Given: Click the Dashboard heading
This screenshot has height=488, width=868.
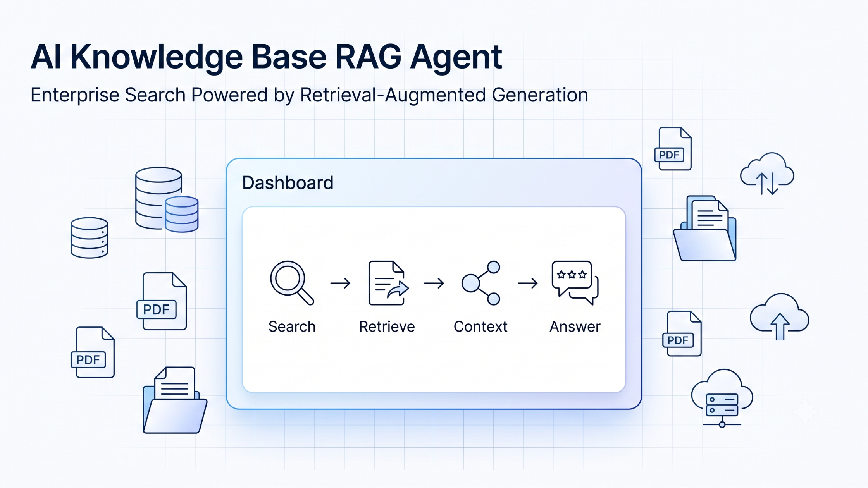Looking at the screenshot, I should pyautogui.click(x=288, y=183).
